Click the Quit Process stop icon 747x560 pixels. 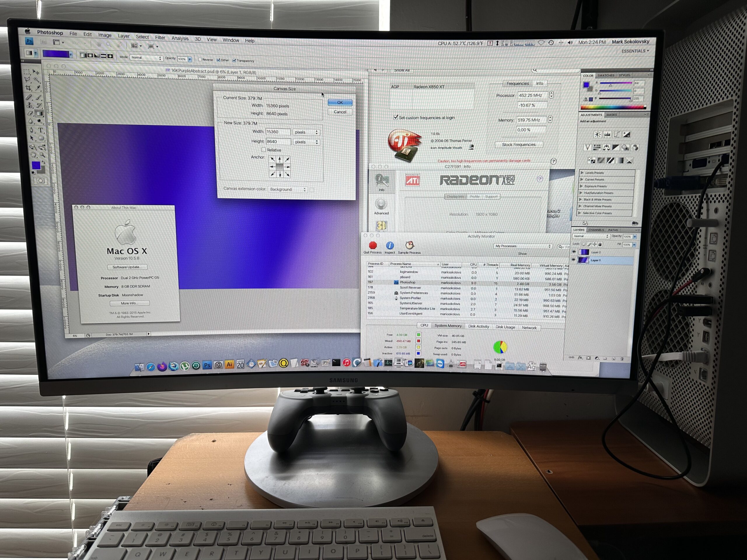click(x=373, y=245)
